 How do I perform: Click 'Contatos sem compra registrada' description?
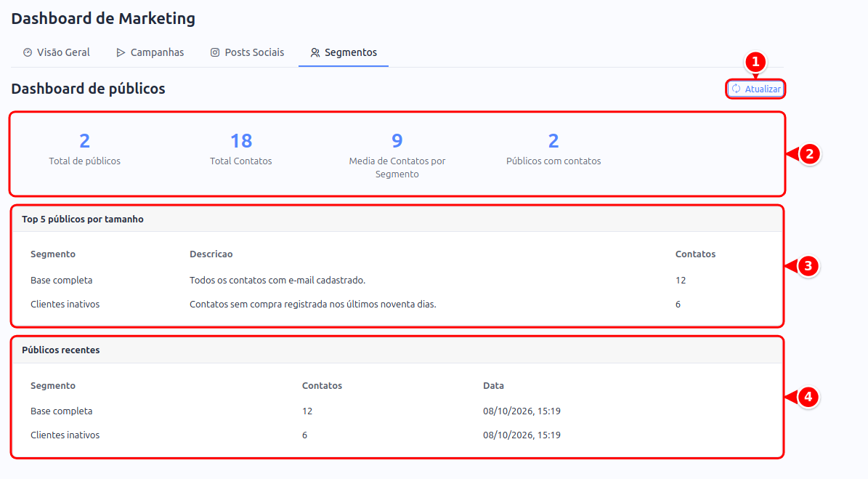pyautogui.click(x=313, y=304)
